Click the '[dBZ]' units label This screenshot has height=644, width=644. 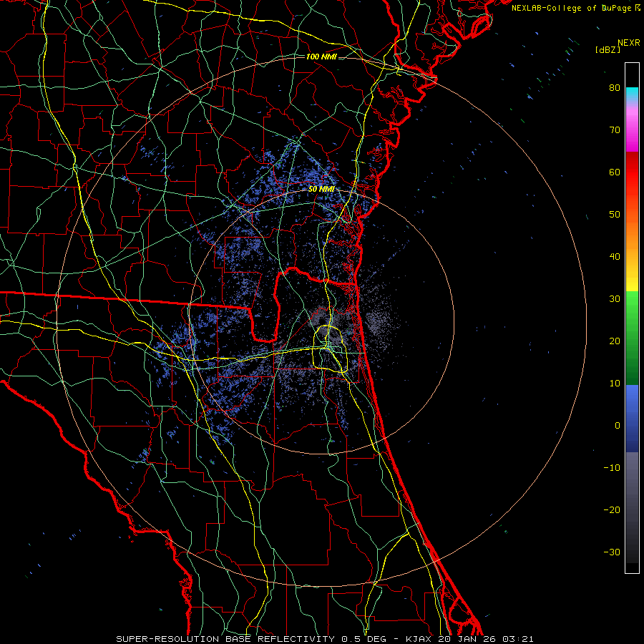(608, 50)
